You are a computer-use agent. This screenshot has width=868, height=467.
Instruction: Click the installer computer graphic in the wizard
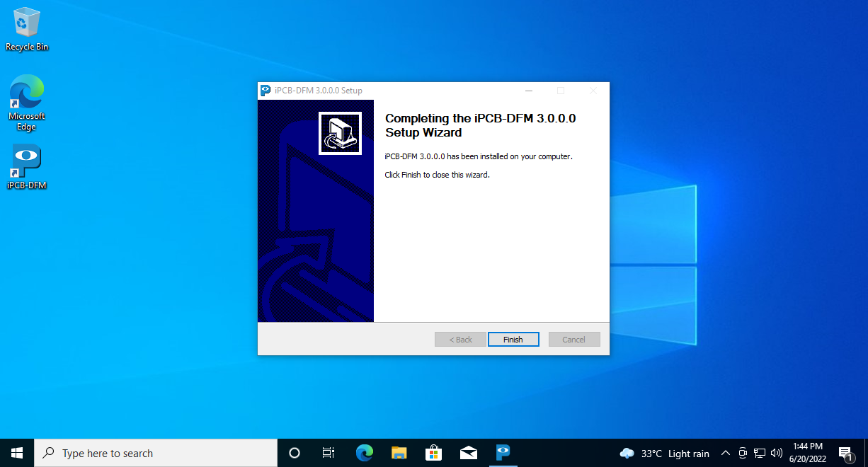click(x=340, y=133)
